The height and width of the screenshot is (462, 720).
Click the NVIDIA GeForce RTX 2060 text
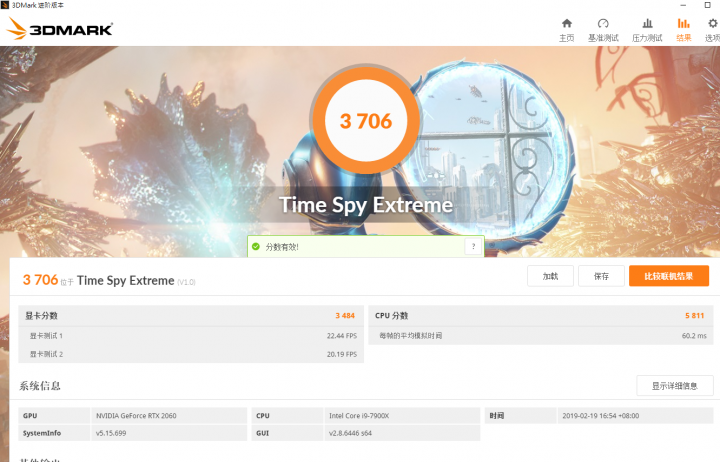tap(136, 416)
